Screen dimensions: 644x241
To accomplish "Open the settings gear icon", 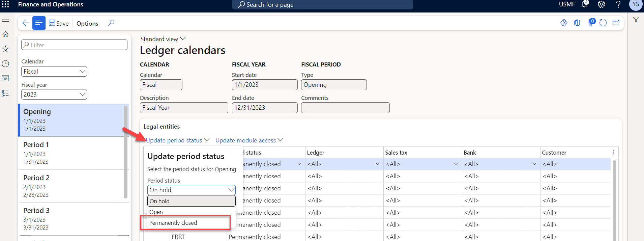I will 601,4.
